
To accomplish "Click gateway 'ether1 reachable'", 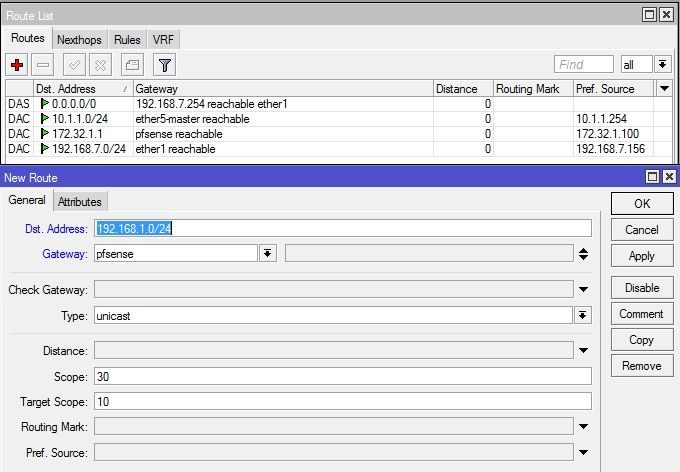I will [x=175, y=148].
